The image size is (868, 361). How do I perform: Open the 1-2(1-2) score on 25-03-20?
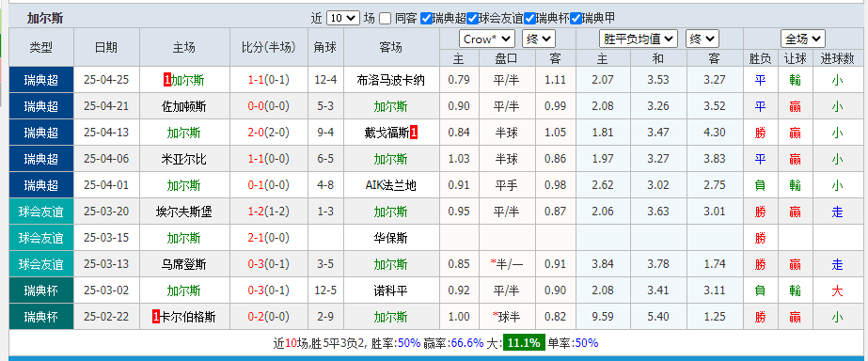[x=268, y=212]
